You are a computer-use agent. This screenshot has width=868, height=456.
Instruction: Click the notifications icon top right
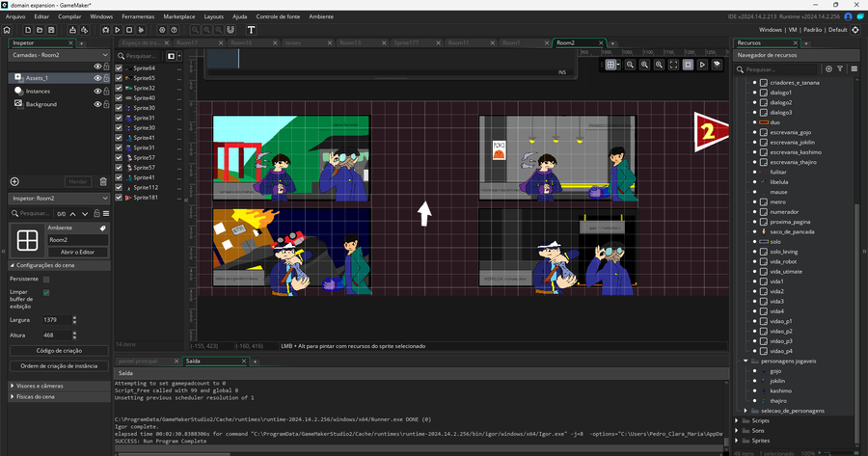click(x=860, y=16)
